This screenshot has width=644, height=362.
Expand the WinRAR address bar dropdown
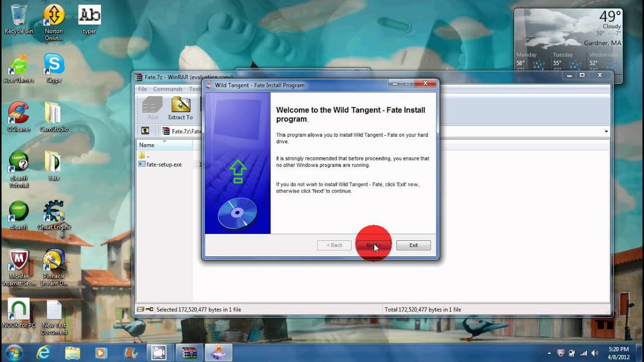(x=606, y=131)
